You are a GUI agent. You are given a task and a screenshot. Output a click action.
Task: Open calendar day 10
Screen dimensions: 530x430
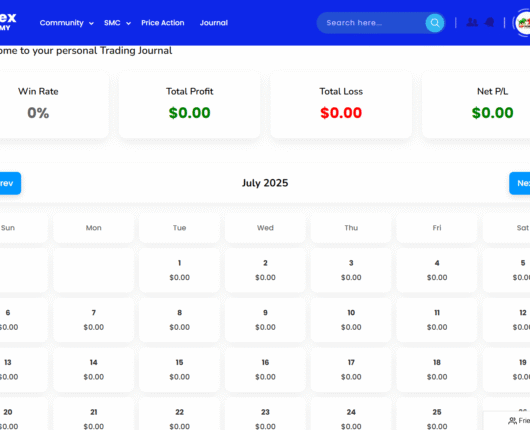point(351,320)
